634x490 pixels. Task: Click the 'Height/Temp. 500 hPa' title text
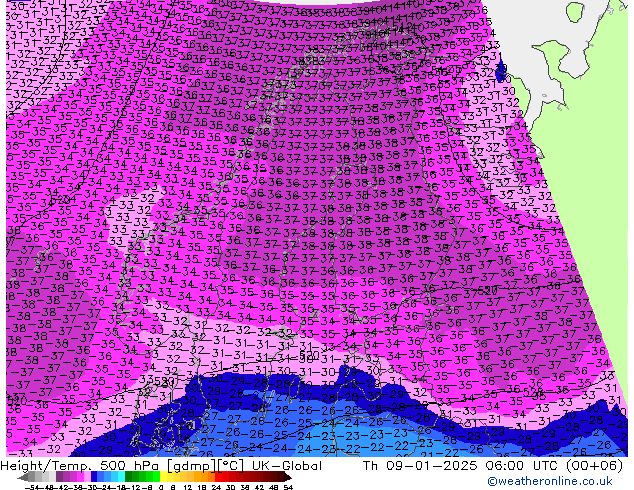click(x=80, y=466)
